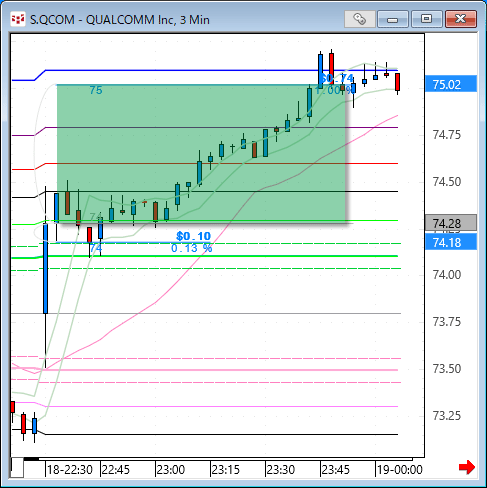Click the chart link chain icon
Viewport: 487px width, 488px height.
359,19
